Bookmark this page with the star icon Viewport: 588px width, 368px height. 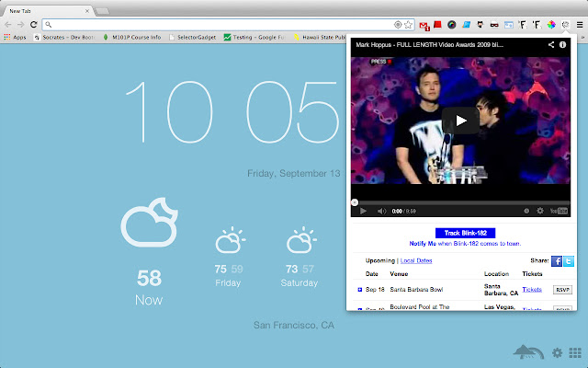tap(409, 24)
